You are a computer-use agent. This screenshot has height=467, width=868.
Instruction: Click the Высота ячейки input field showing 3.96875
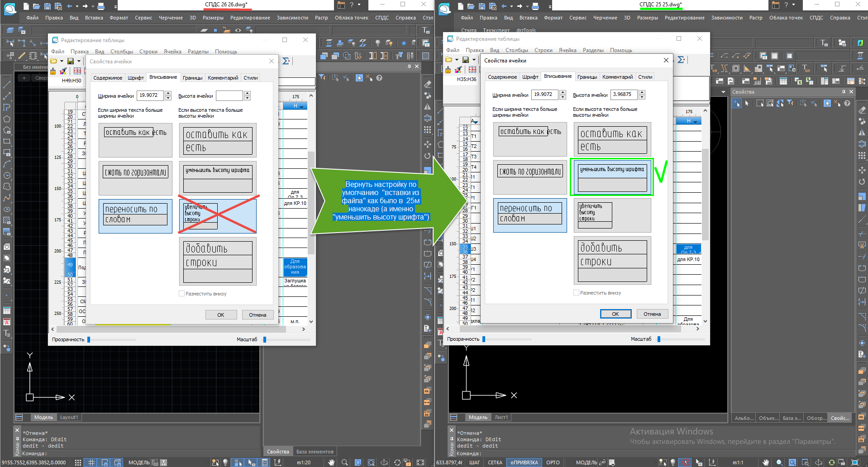(x=623, y=95)
